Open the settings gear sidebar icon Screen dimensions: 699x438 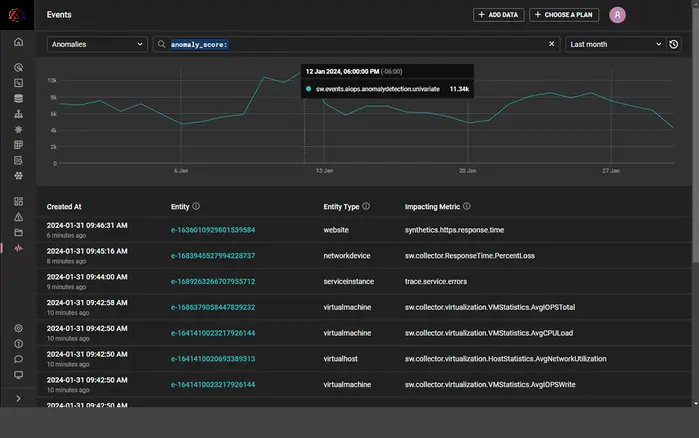[x=18, y=328]
